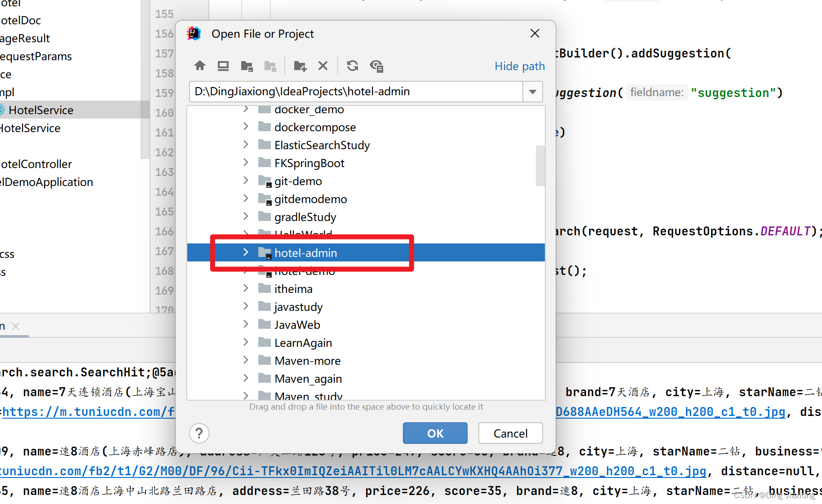This screenshot has width=822, height=504.
Task: Click the file tree vertical scrollbar thumb
Action: [x=540, y=165]
